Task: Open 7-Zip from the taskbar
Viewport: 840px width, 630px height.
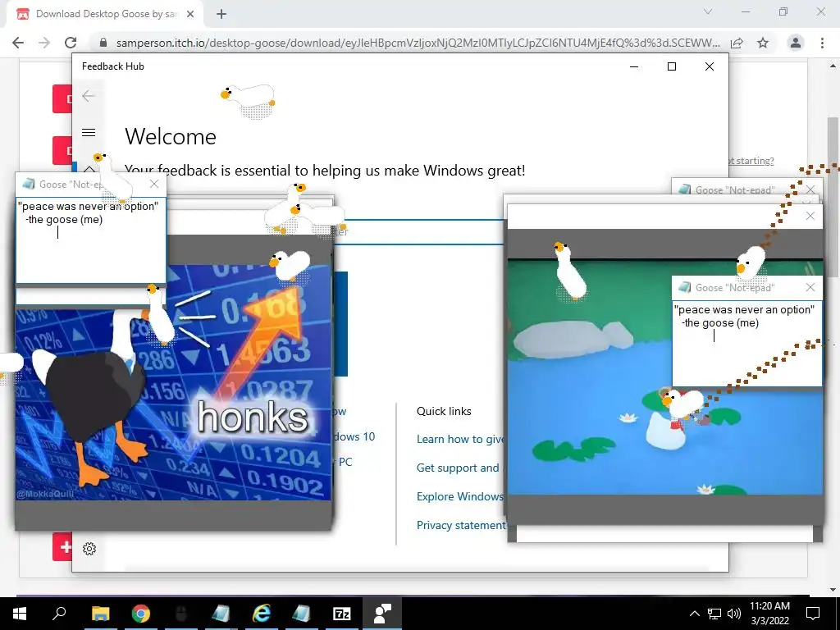Action: click(x=342, y=614)
